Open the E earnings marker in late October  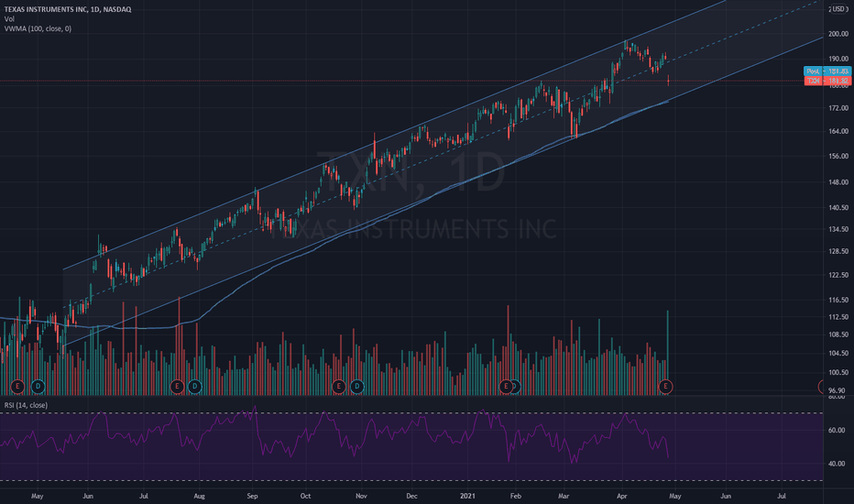339,387
